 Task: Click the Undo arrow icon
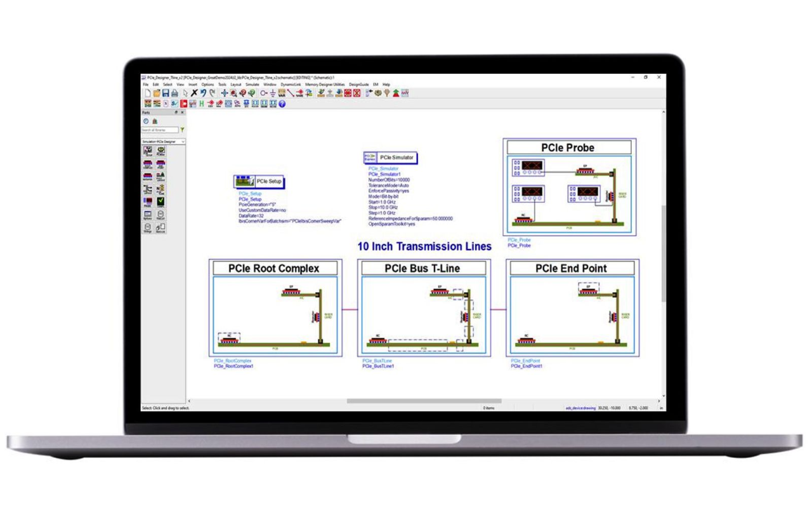(203, 93)
